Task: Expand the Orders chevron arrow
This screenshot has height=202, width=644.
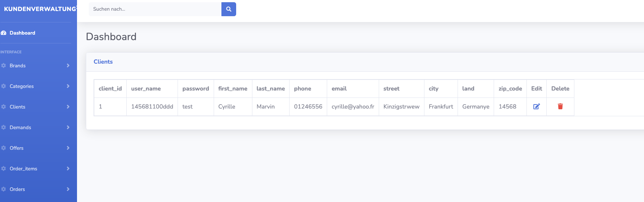Action: [68, 189]
